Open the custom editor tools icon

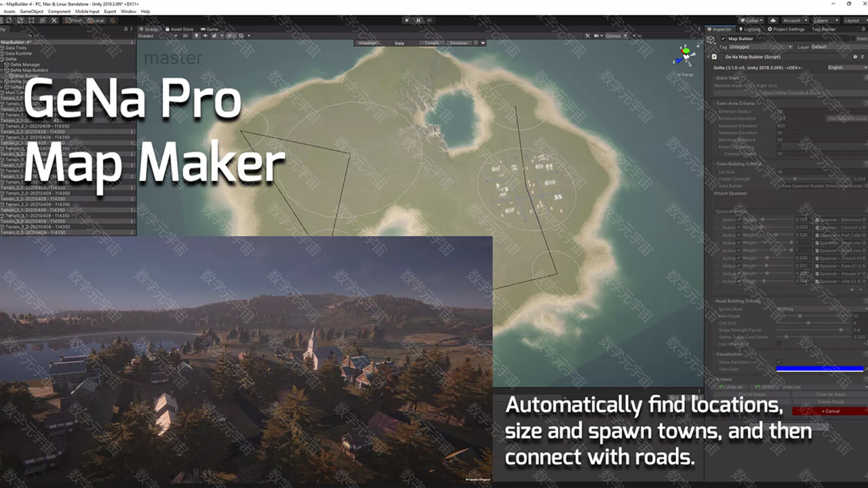click(x=54, y=20)
